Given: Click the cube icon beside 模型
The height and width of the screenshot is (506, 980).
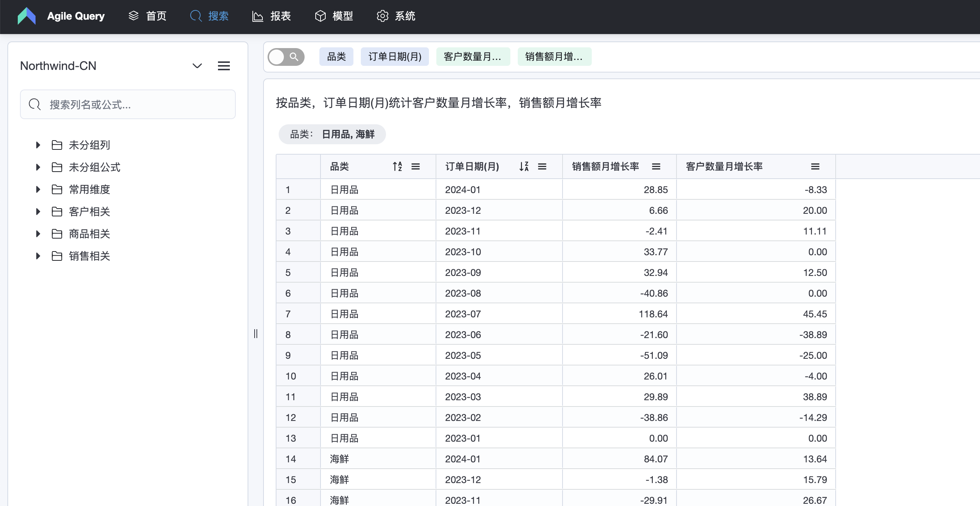Looking at the screenshot, I should tap(320, 16).
